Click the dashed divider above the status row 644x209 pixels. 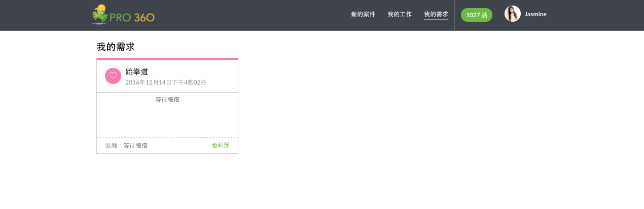coord(167,137)
